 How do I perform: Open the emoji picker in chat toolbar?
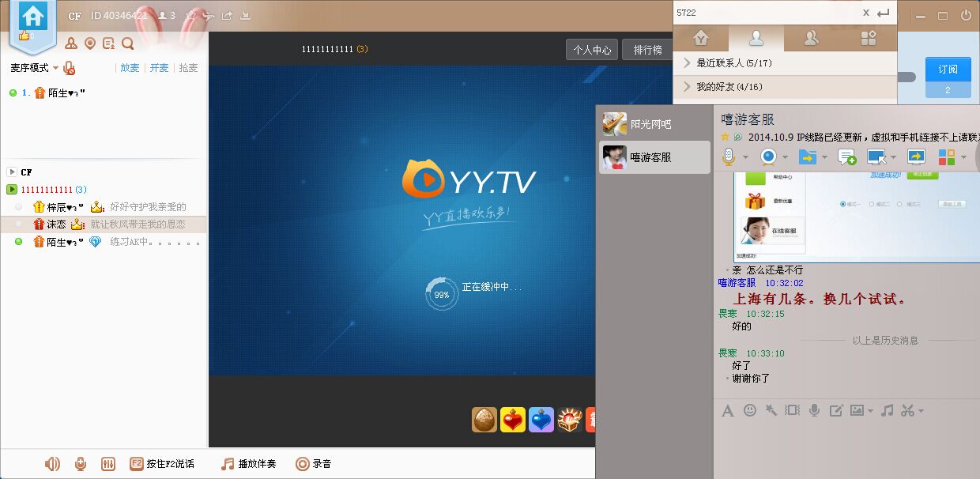tap(750, 410)
